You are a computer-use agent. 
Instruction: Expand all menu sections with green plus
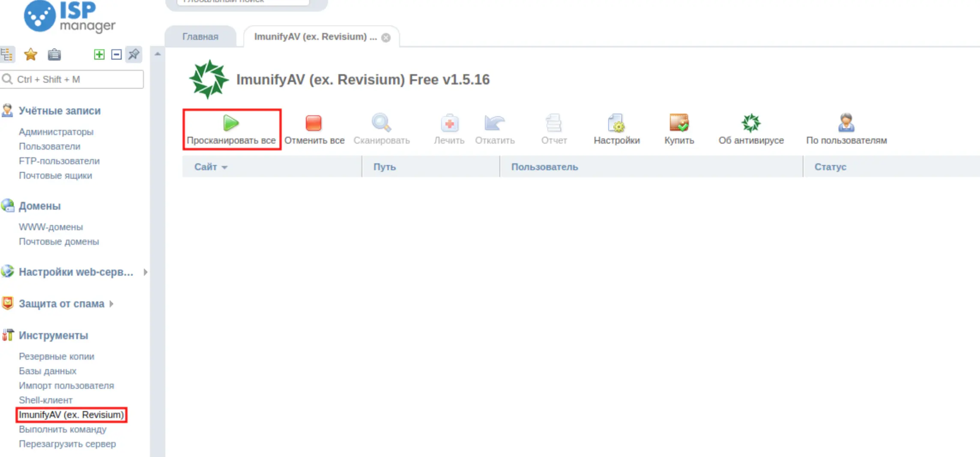[x=99, y=54]
